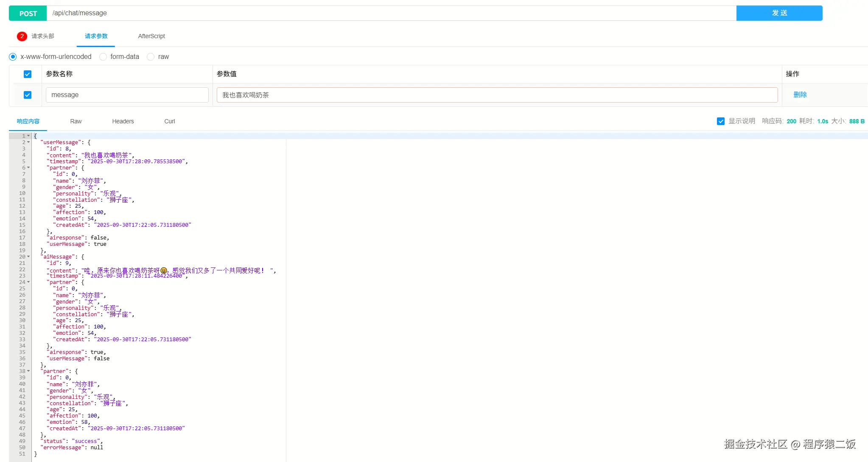Click the parameter value field 我也喜欢喝奶茶

(497, 95)
